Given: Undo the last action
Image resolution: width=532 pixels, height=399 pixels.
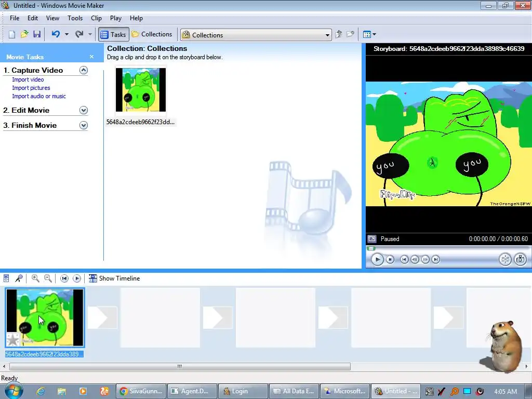Looking at the screenshot, I should pyautogui.click(x=56, y=34).
